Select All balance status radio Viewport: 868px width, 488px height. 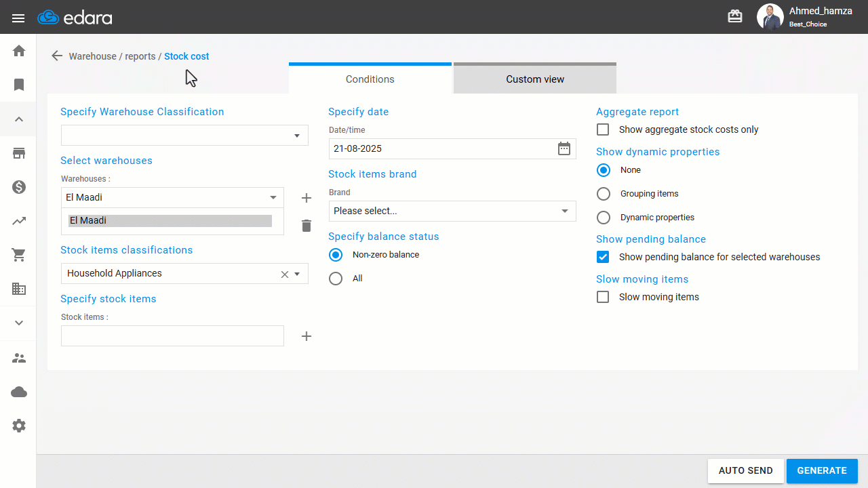click(x=336, y=279)
